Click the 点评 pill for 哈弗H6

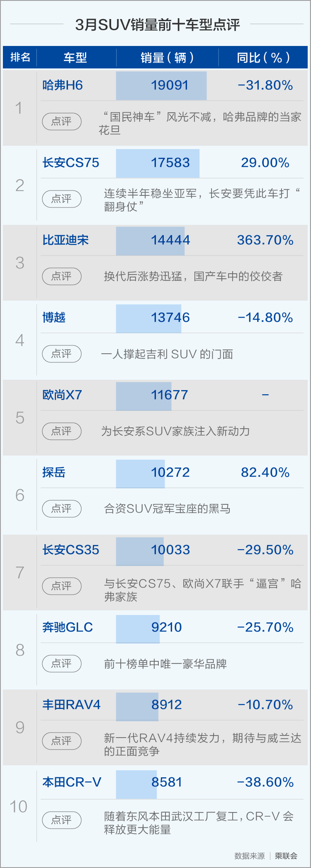[62, 121]
